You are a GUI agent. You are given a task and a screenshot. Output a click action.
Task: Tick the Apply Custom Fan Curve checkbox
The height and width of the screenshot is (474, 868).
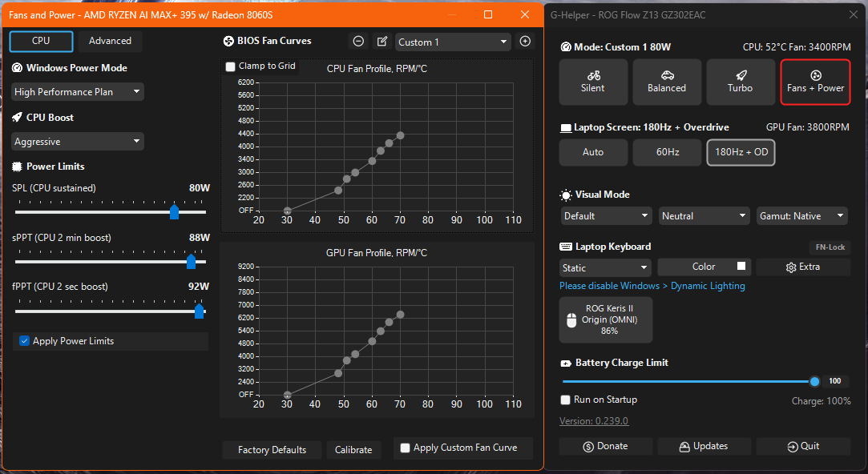[x=406, y=448]
